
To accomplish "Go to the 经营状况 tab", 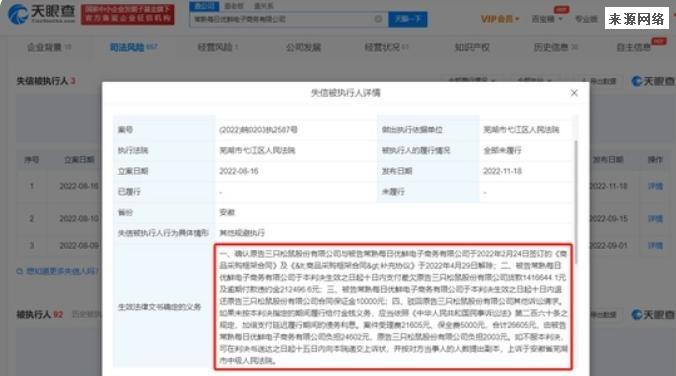I will click(386, 47).
